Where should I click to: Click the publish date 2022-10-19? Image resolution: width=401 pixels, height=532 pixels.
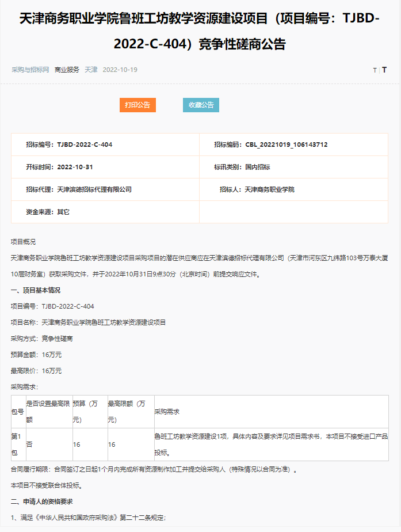tap(120, 70)
